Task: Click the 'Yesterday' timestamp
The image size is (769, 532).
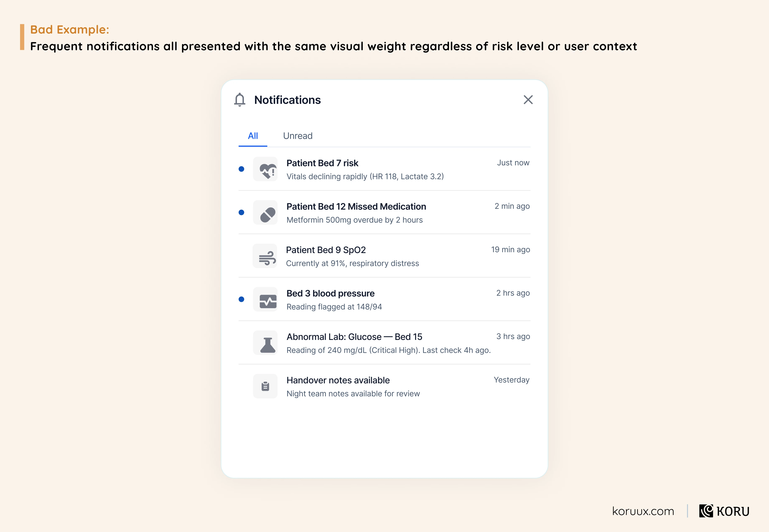Action: tap(511, 380)
